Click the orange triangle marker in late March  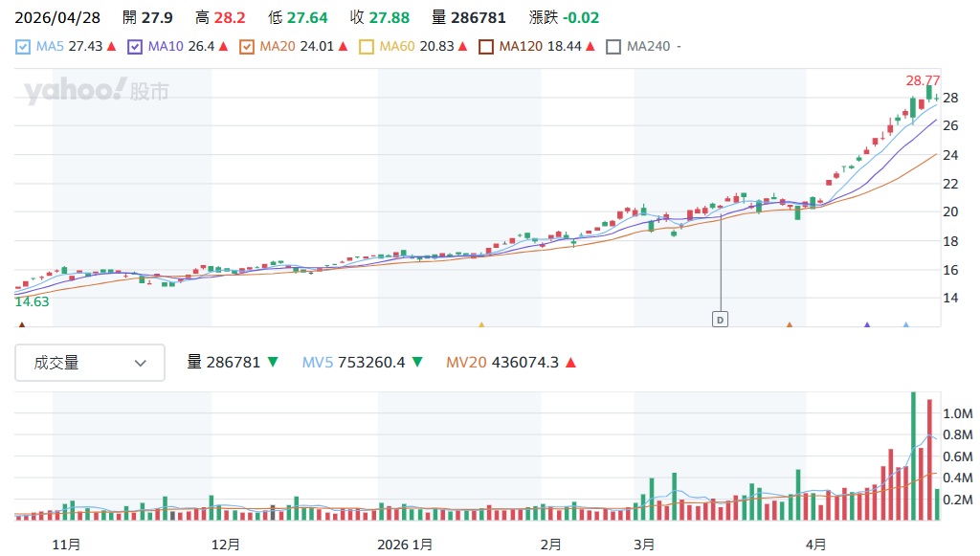coord(790,325)
